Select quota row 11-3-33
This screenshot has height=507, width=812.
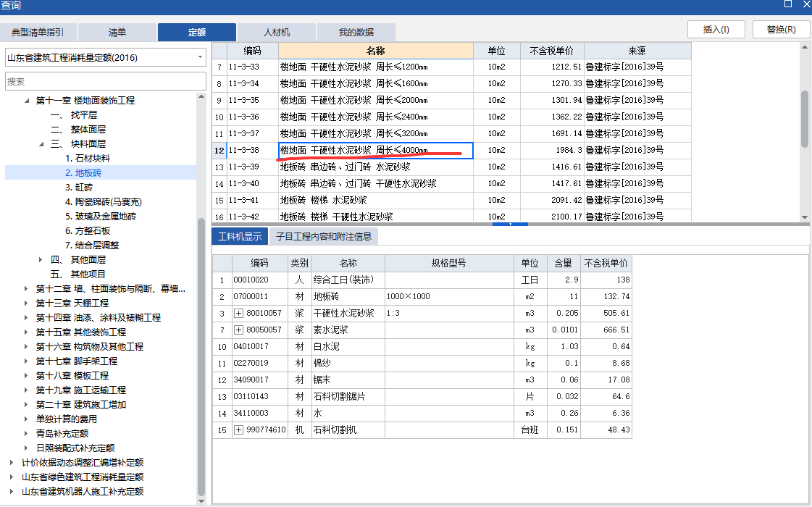point(451,67)
